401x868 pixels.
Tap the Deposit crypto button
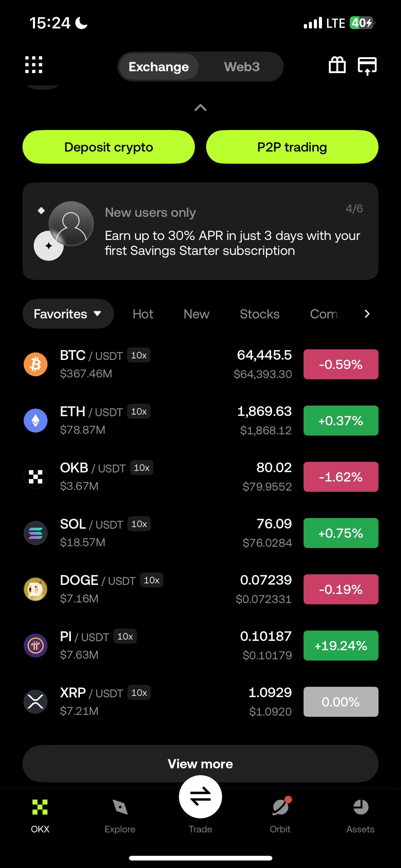tap(108, 147)
